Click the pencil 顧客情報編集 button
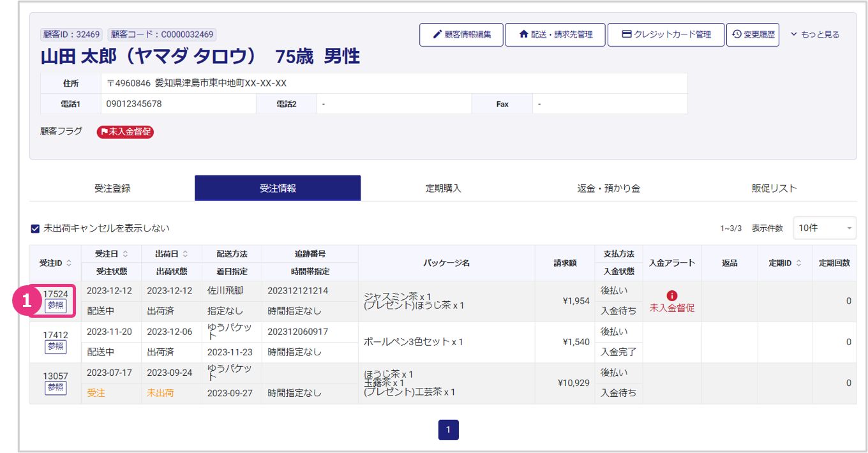 click(461, 34)
